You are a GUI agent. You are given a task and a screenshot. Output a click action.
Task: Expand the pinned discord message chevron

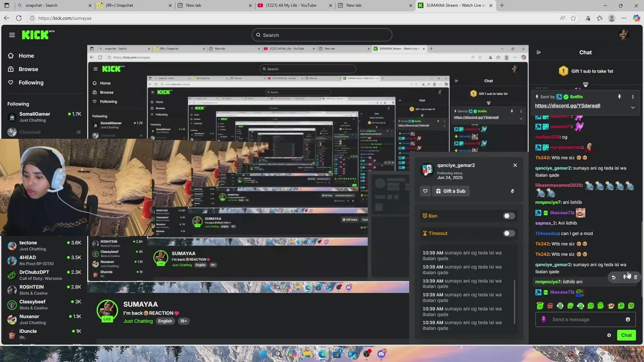coord(633,108)
